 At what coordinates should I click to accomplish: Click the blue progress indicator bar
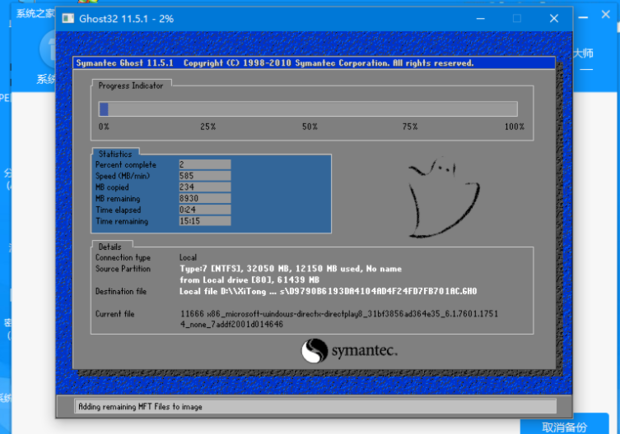(104, 109)
